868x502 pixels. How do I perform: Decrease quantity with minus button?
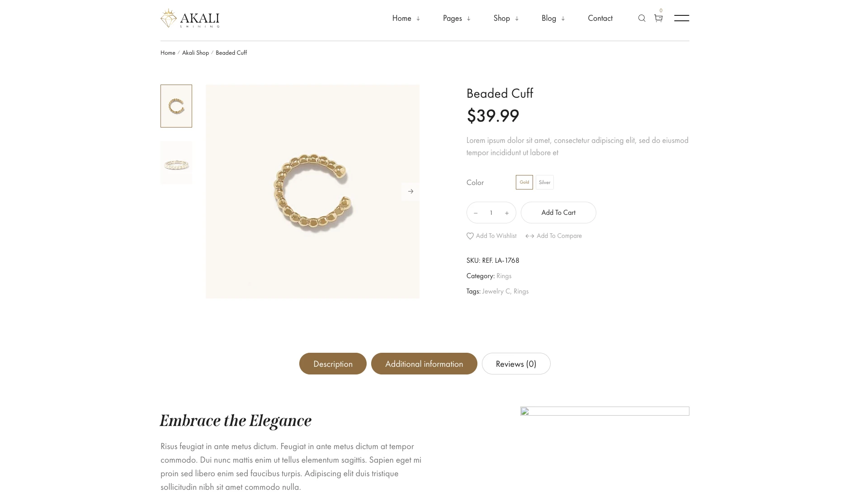(476, 213)
